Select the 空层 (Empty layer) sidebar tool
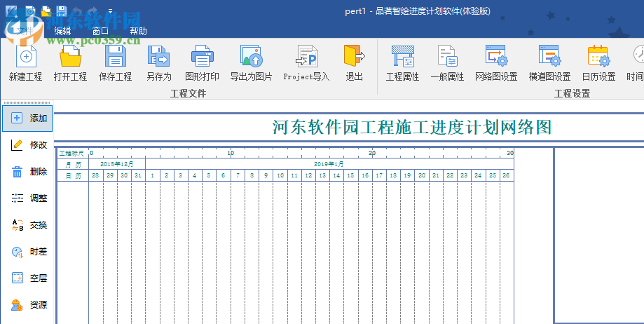This screenshot has height=324, width=644. coord(27,278)
